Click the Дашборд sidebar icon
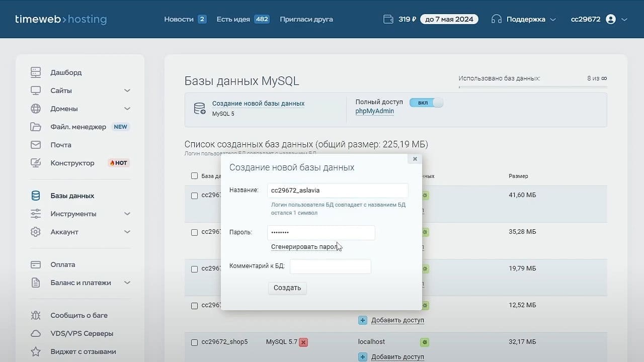The width and height of the screenshot is (644, 362). pos(36,72)
